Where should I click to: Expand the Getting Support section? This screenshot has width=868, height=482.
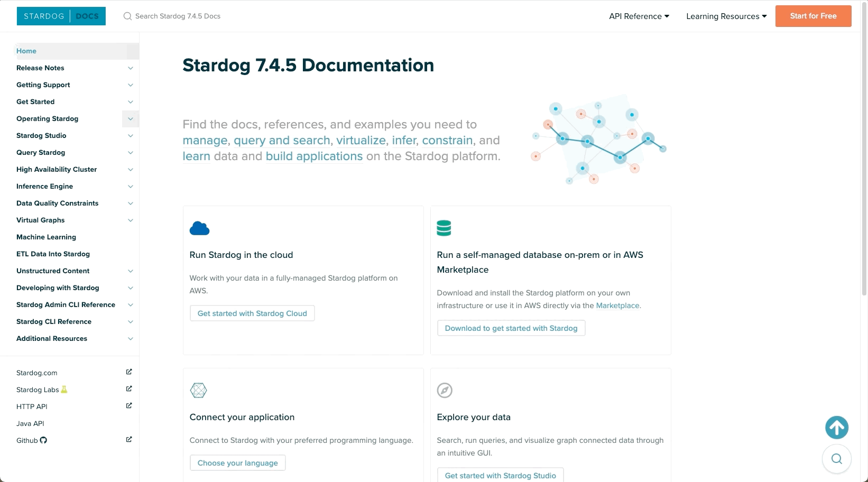(131, 85)
